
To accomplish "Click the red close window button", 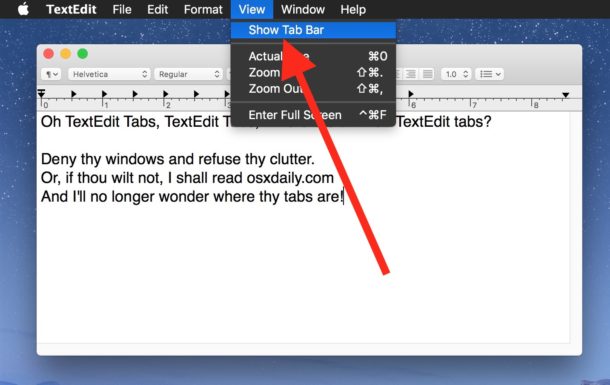I will pos(48,54).
